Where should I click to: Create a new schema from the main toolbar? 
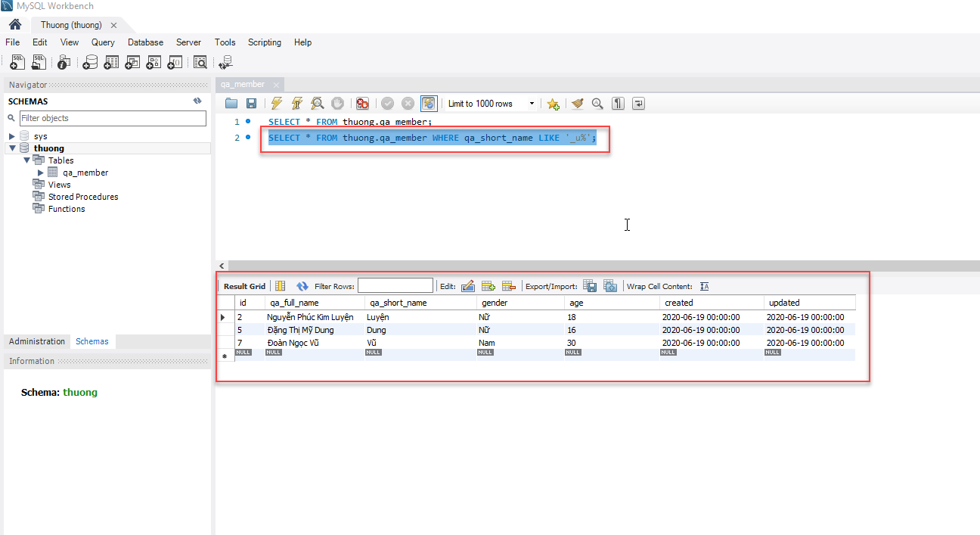pos(90,63)
